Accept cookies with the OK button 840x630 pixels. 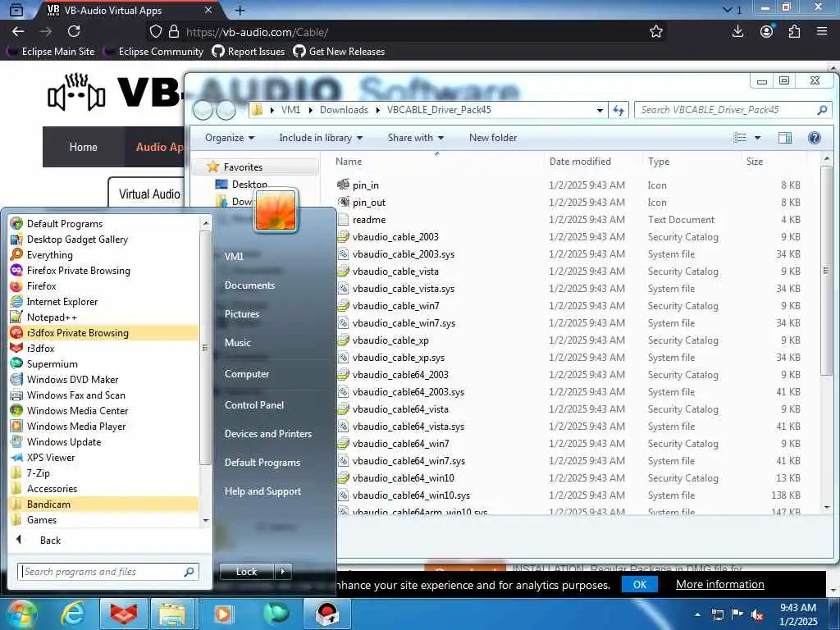[x=640, y=584]
